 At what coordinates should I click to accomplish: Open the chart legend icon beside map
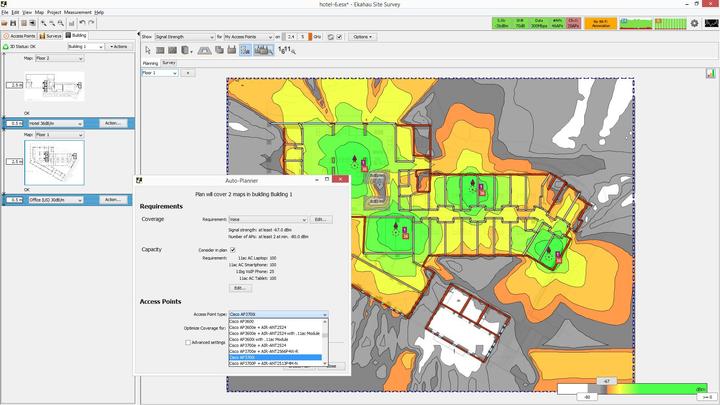tap(710, 73)
